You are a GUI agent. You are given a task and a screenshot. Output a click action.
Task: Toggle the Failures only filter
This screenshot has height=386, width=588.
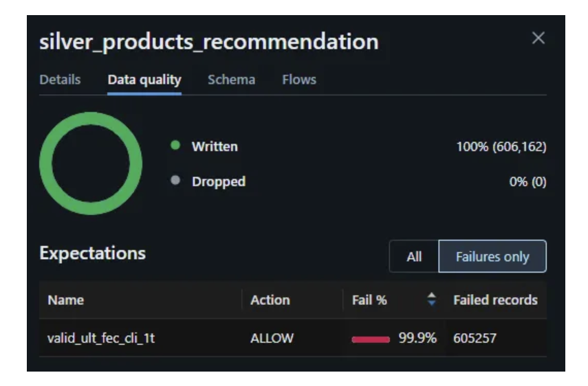coord(492,257)
